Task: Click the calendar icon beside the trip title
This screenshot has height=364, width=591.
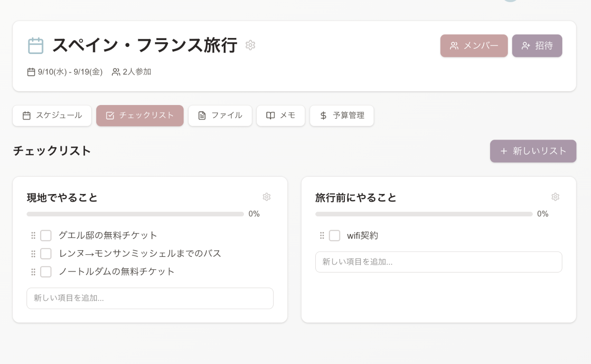Action: pos(36,46)
